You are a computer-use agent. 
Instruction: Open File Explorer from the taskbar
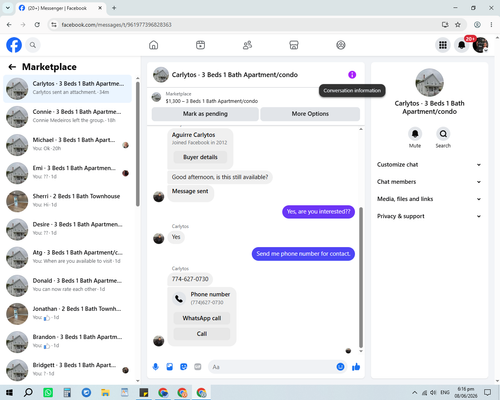tap(105, 392)
